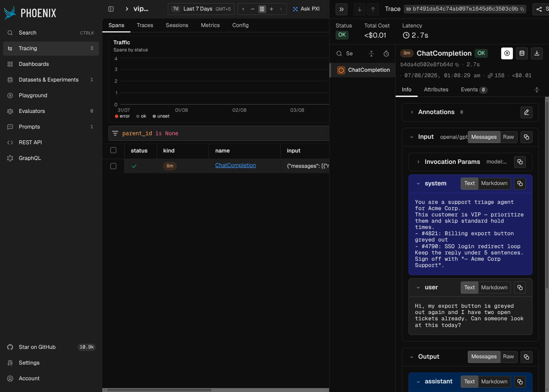Switch user message to Markdown

tap(494, 288)
